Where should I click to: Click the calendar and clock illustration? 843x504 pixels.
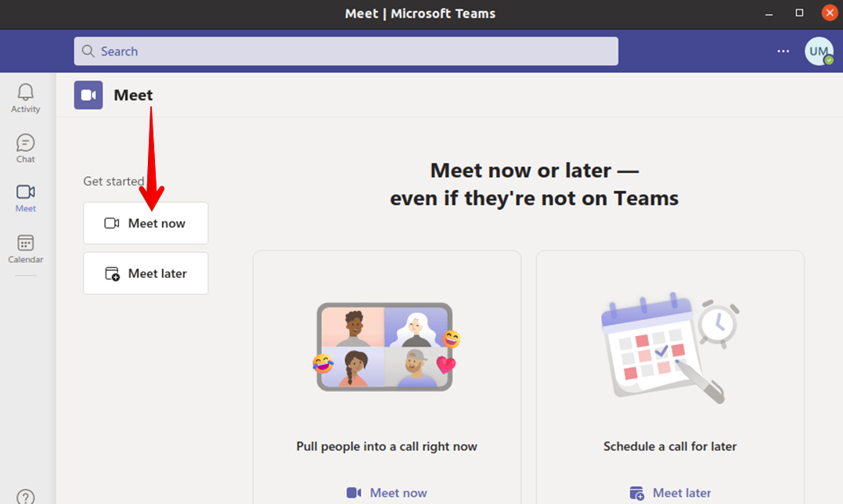coord(670,348)
